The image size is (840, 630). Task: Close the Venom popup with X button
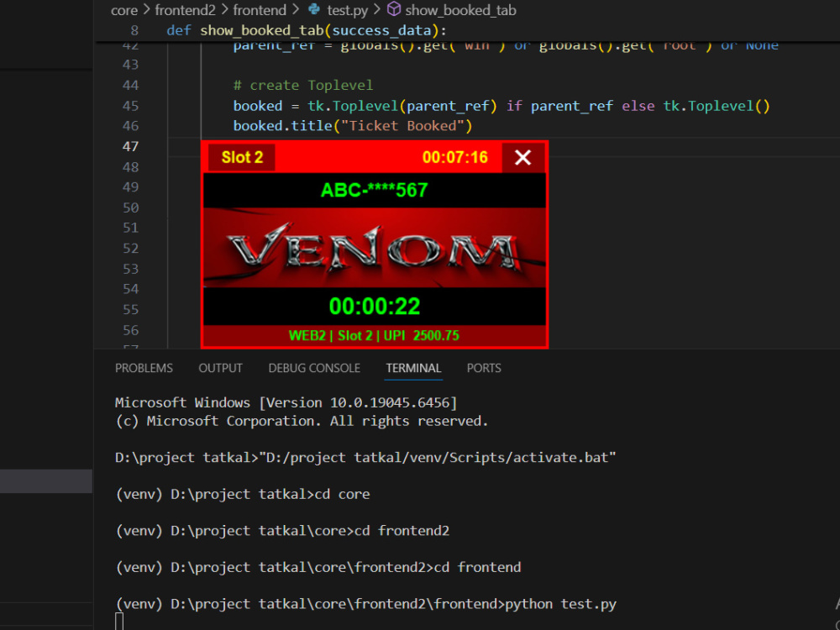[x=522, y=158]
